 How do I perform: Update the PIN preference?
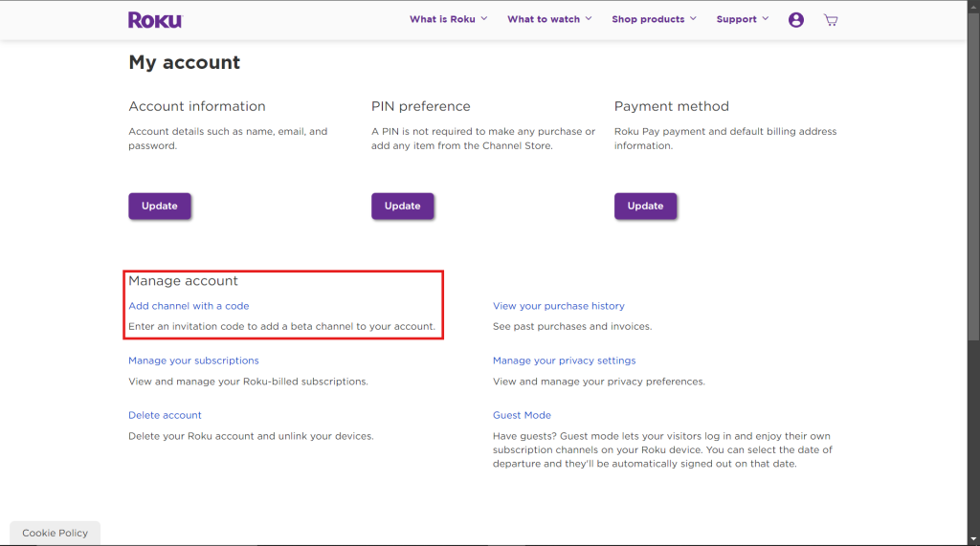pos(403,207)
